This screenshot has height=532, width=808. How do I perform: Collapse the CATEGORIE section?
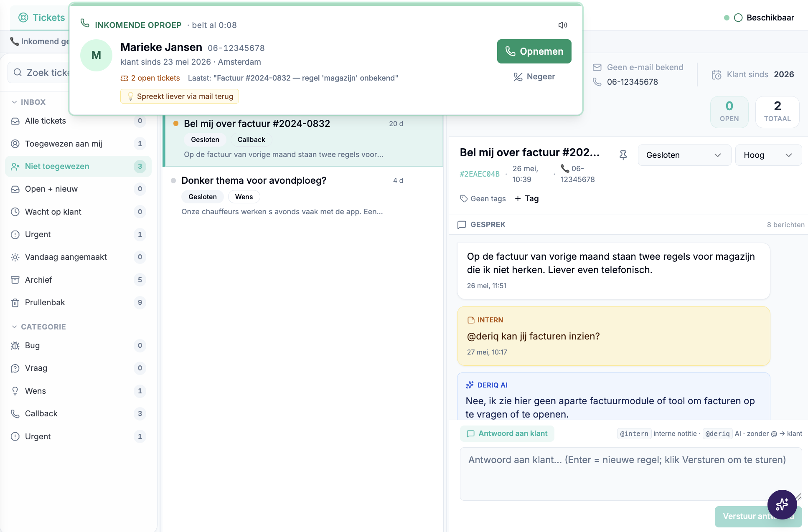38,327
